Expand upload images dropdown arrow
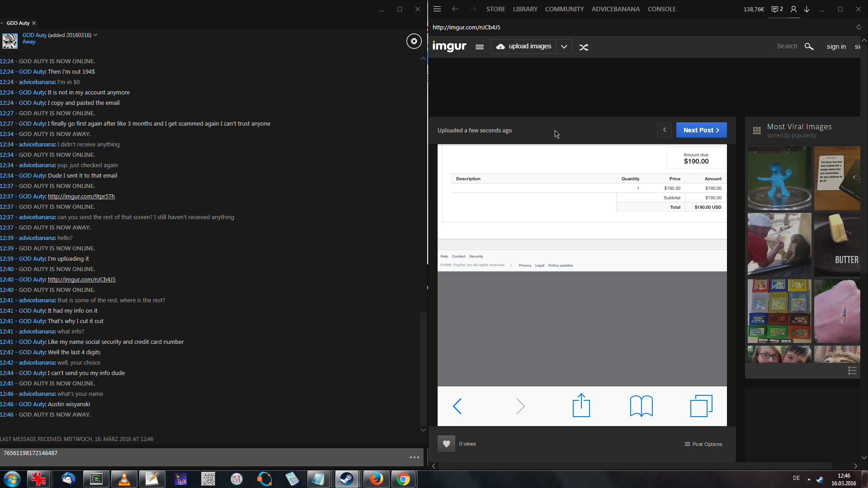The image size is (868, 488). click(x=564, y=47)
